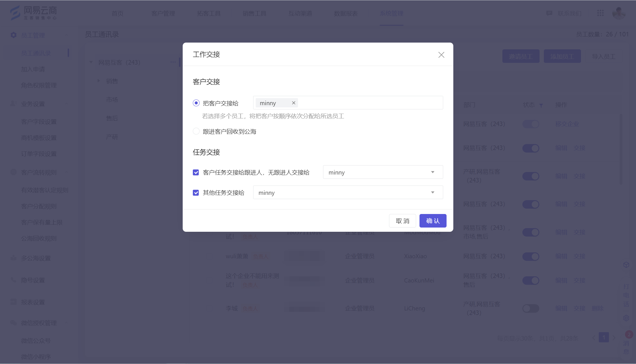
Task: Click the 网易云商 logo
Action: [33, 13]
